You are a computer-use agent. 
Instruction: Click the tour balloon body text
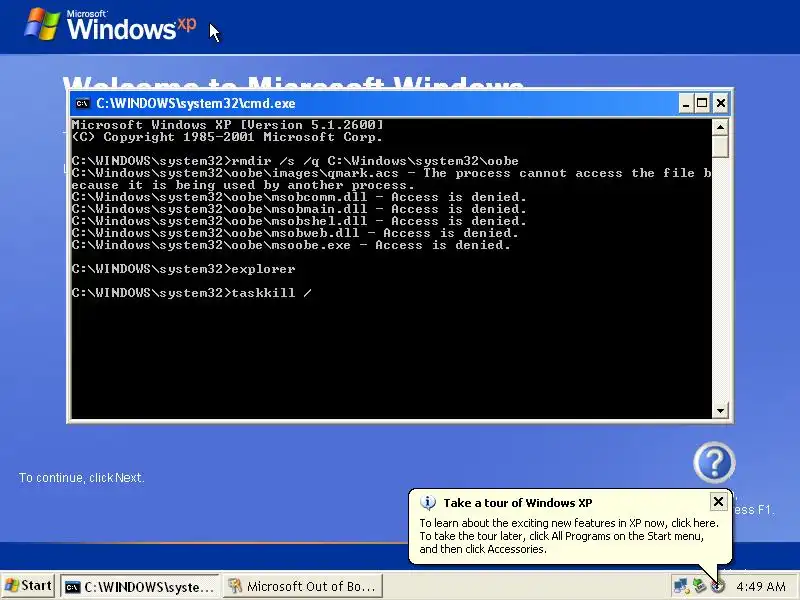(569, 536)
